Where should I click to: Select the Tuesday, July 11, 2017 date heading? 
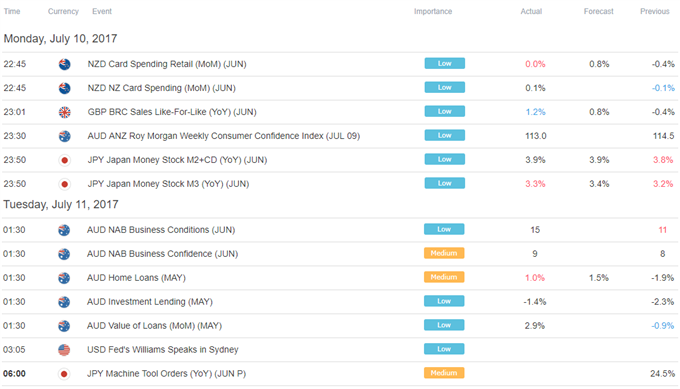click(61, 204)
